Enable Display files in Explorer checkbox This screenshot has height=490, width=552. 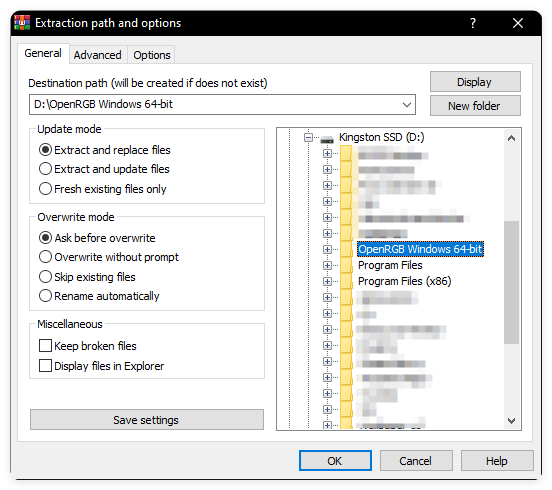point(45,366)
